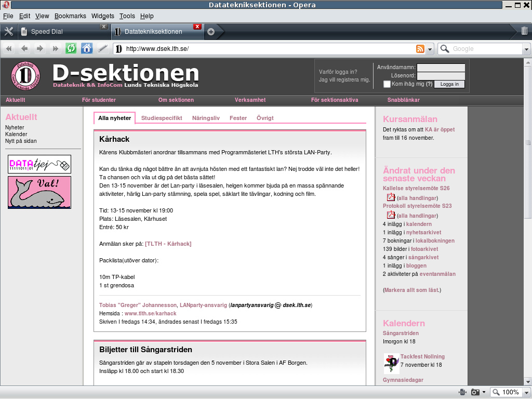Open the För sektionsaktiva navigation item
Viewport: 532px width, 399px height.
335,100
